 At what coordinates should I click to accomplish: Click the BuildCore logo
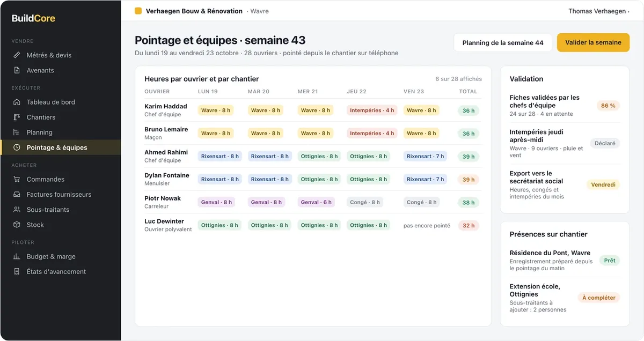click(x=33, y=18)
